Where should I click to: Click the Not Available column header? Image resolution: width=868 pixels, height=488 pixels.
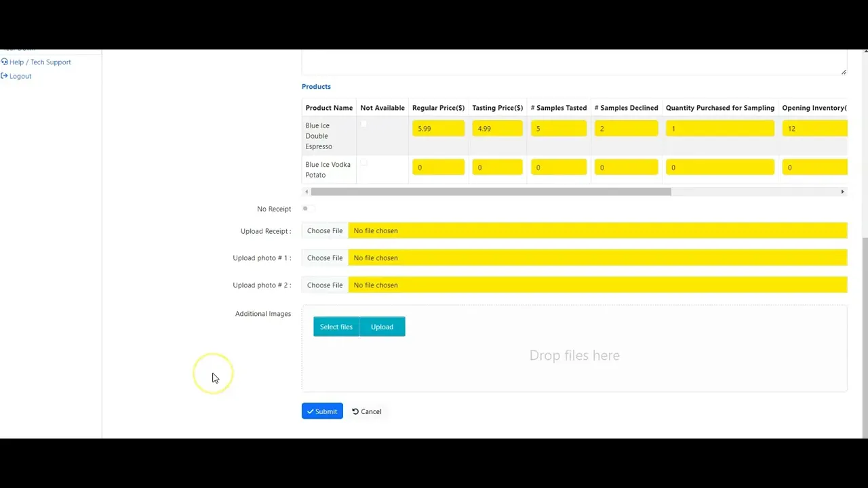(382, 108)
